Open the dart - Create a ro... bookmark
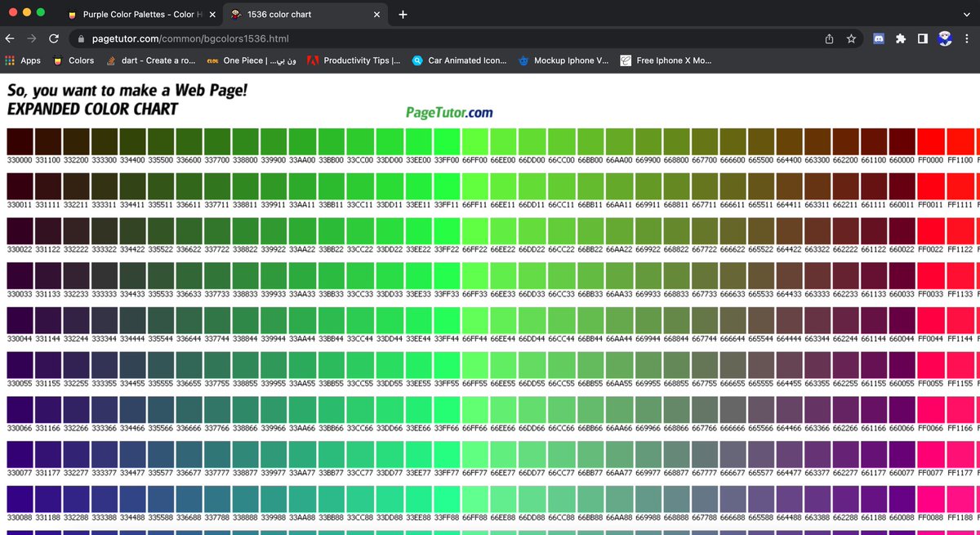The height and width of the screenshot is (535, 980). [150, 60]
